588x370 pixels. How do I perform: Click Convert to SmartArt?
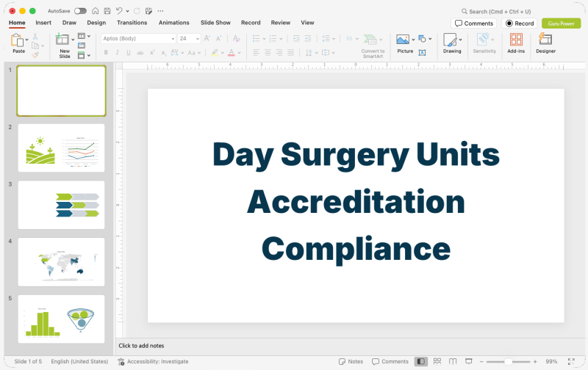pyautogui.click(x=373, y=46)
